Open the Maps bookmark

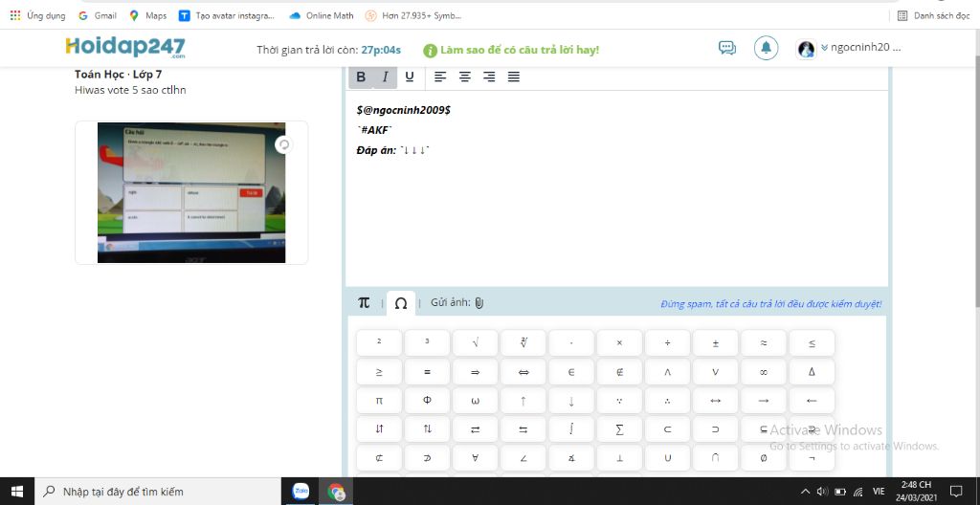[148, 15]
